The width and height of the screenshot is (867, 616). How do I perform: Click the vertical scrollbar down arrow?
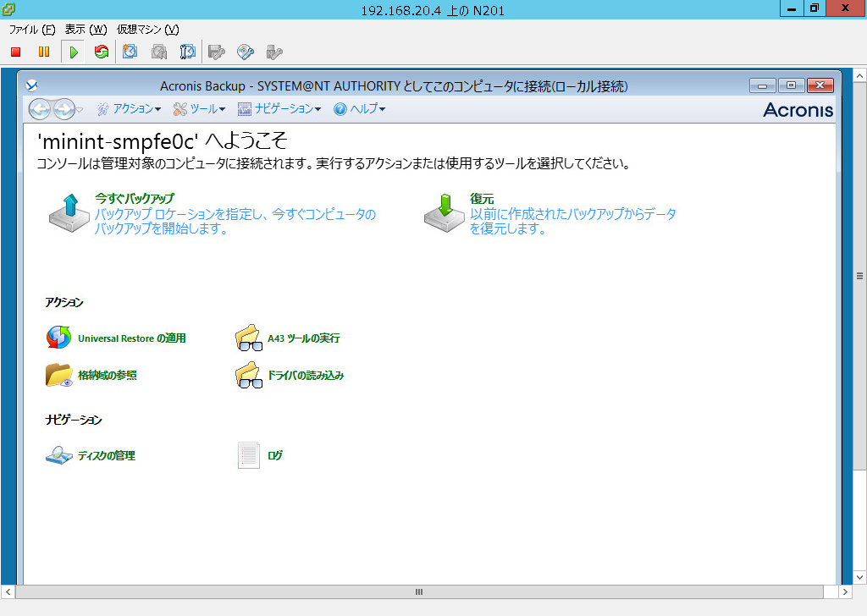coord(860,577)
